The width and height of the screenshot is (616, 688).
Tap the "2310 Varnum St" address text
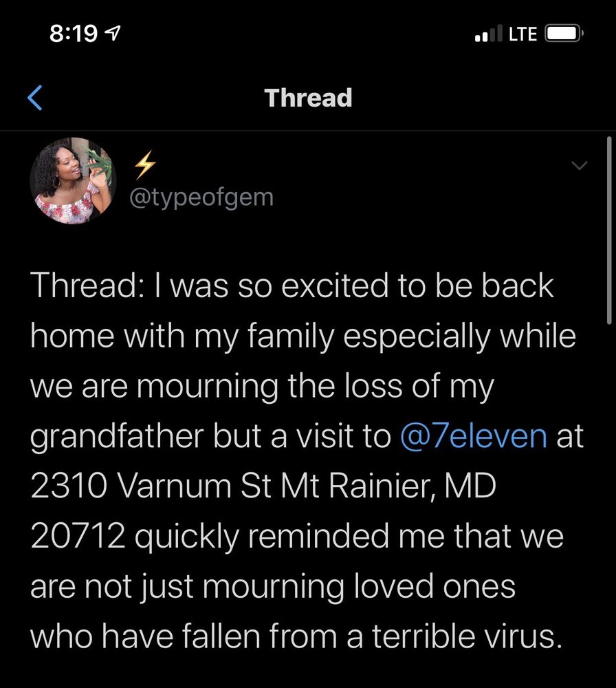(136, 487)
